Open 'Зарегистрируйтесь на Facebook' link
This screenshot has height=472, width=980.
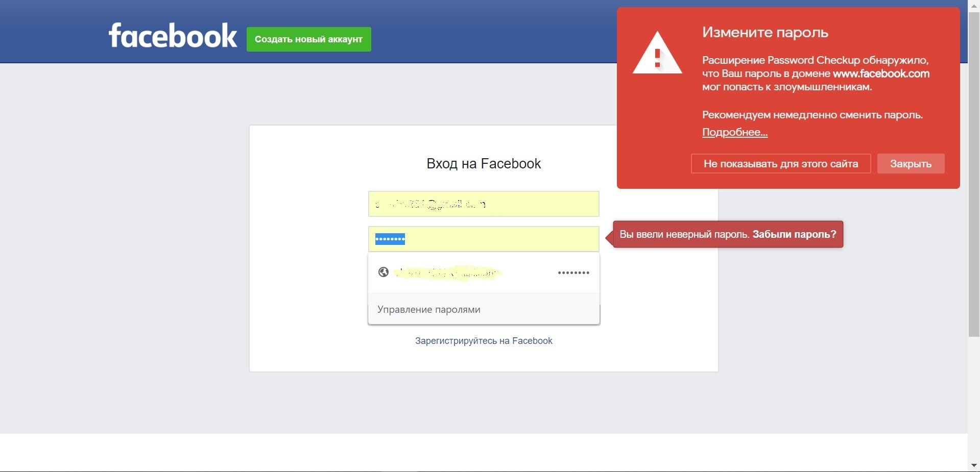point(484,341)
